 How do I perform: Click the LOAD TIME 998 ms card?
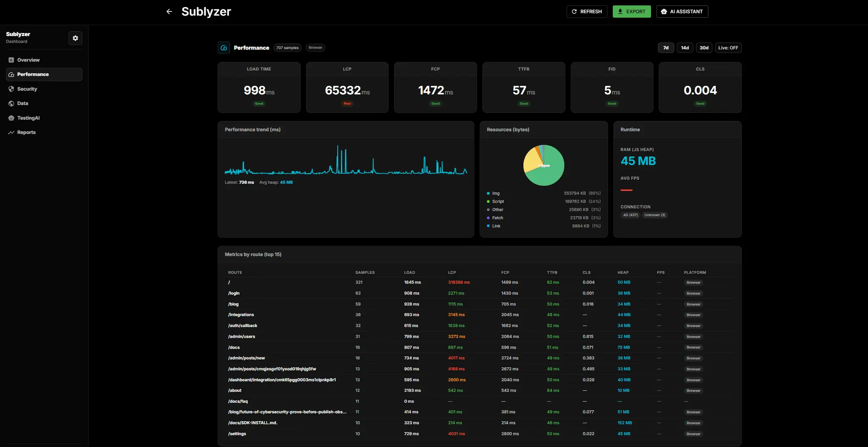click(259, 87)
